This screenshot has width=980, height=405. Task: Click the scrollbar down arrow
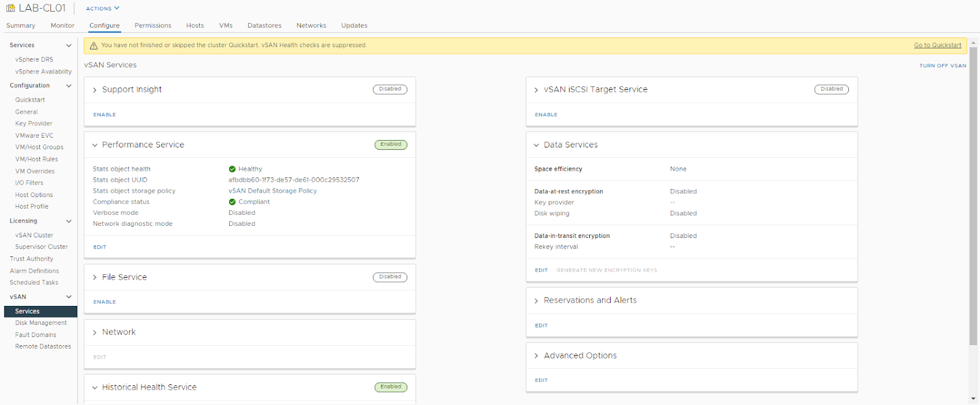pyautogui.click(x=973, y=399)
